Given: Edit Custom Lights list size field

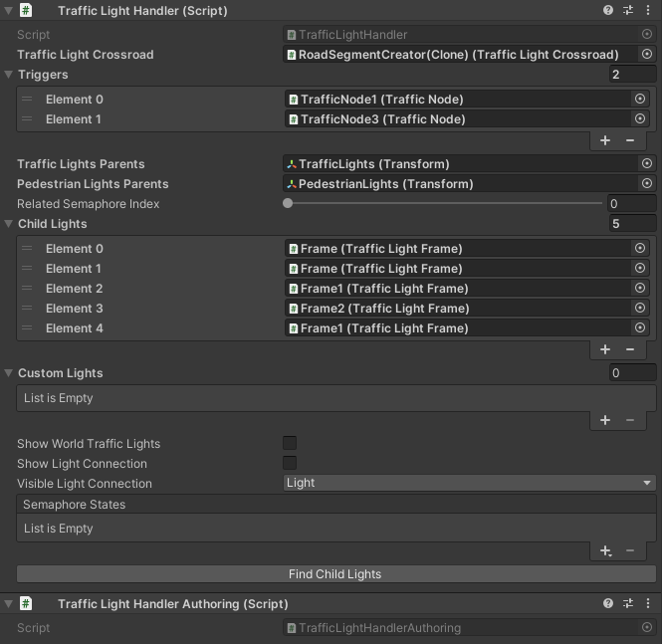Looking at the screenshot, I should point(633,373).
